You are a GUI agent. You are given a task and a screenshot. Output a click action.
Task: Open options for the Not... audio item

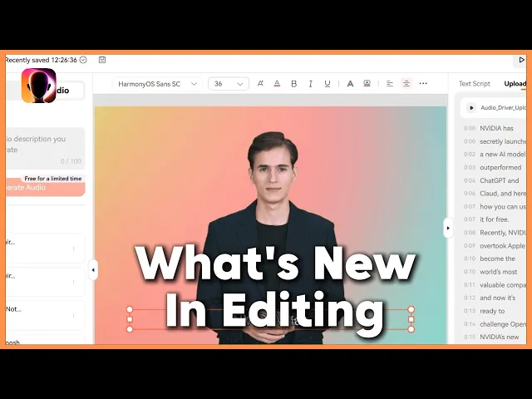74,316
